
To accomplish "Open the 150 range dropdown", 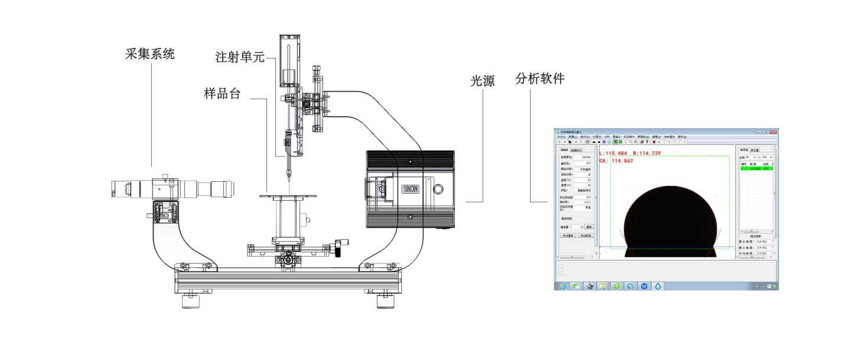I will pyautogui.click(x=770, y=156).
